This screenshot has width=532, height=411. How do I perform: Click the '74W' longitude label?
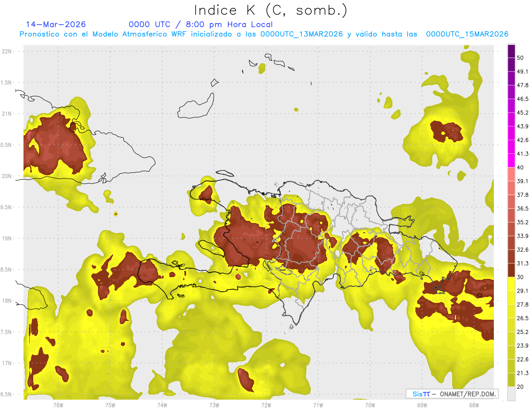[162, 405]
